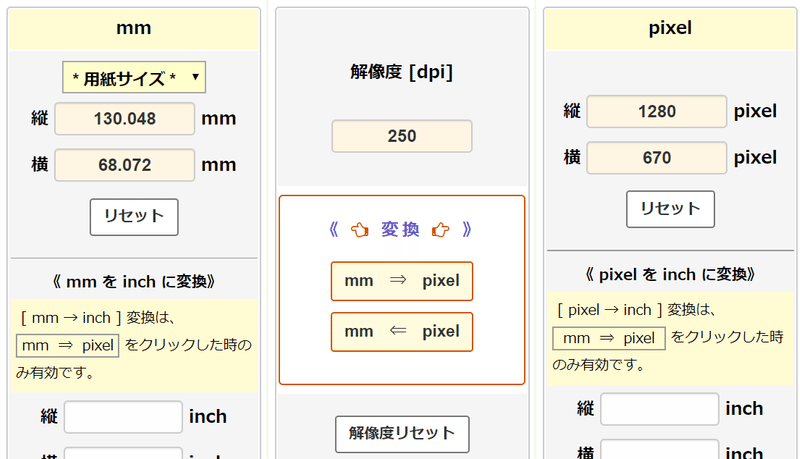Click the [ mm → inch ] 変換は text
800x459 pixels.
coord(98,318)
